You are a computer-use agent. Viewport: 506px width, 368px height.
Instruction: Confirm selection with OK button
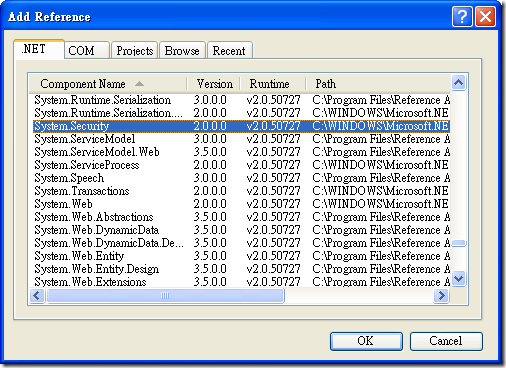[366, 341]
